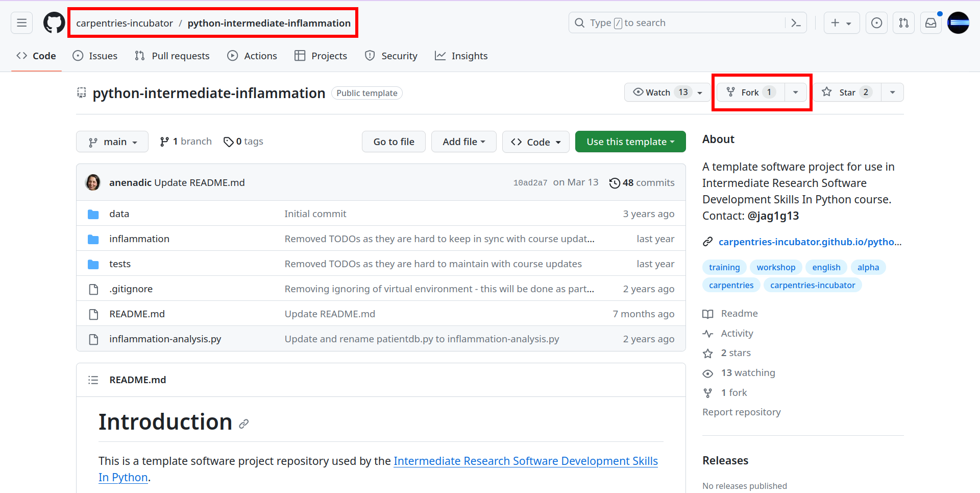
Task: Open the carpentries-incubator organization link
Action: pos(125,23)
